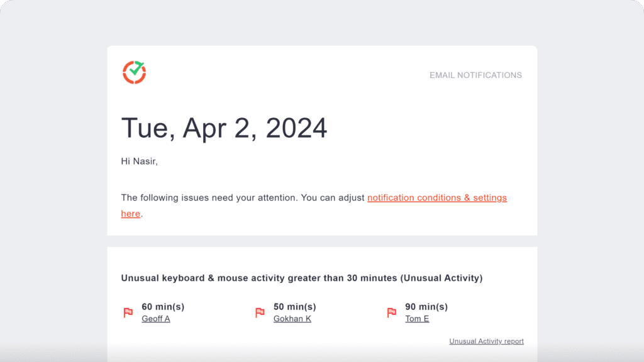Screen dimensions: 644x362
Task: Open the notification conditions & settings link
Action: pos(437,197)
